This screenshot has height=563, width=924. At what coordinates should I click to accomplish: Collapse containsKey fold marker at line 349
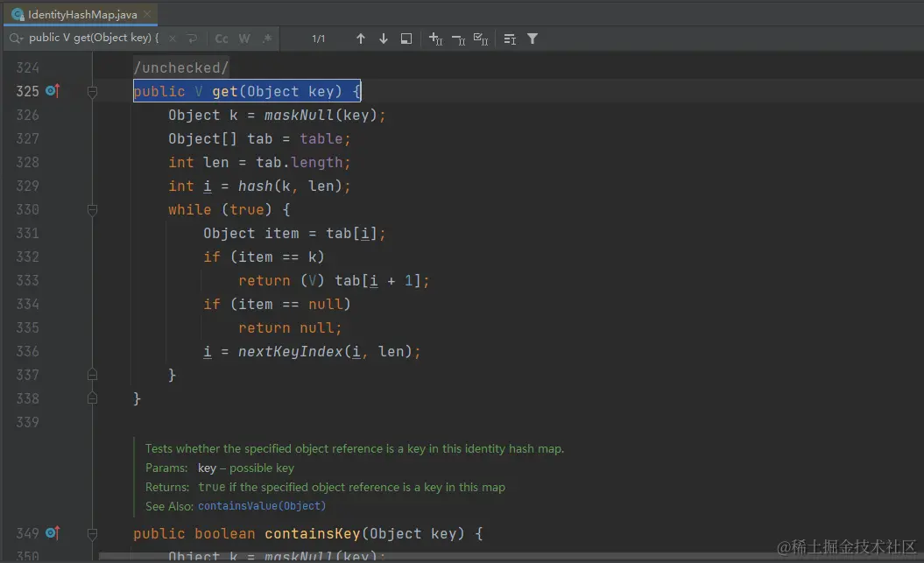click(92, 533)
